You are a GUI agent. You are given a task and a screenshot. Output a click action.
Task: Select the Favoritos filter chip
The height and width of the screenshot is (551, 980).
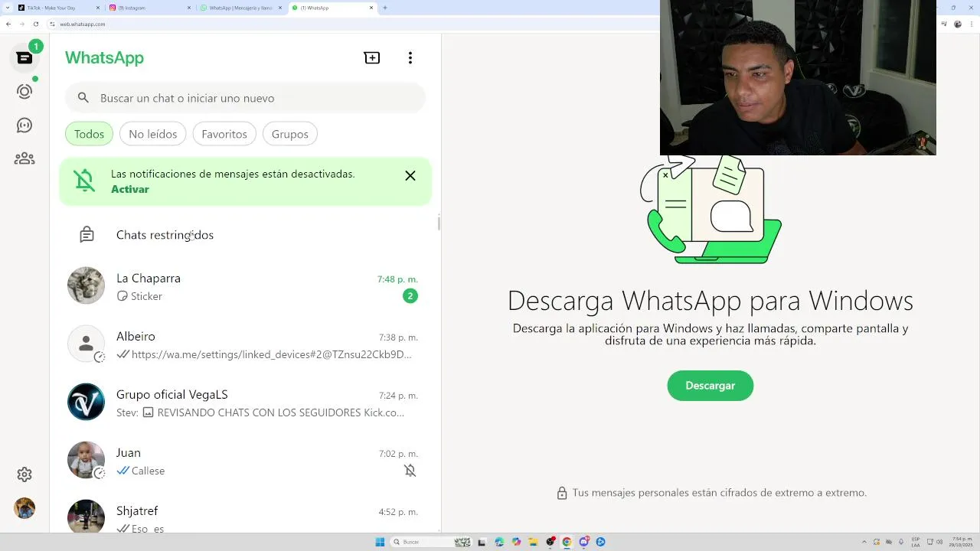coord(224,134)
